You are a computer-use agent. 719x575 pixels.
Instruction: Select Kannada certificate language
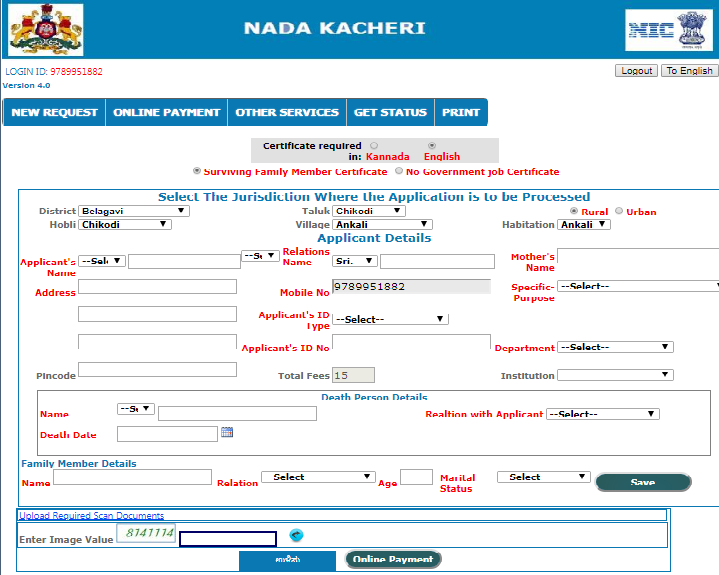tap(374, 146)
